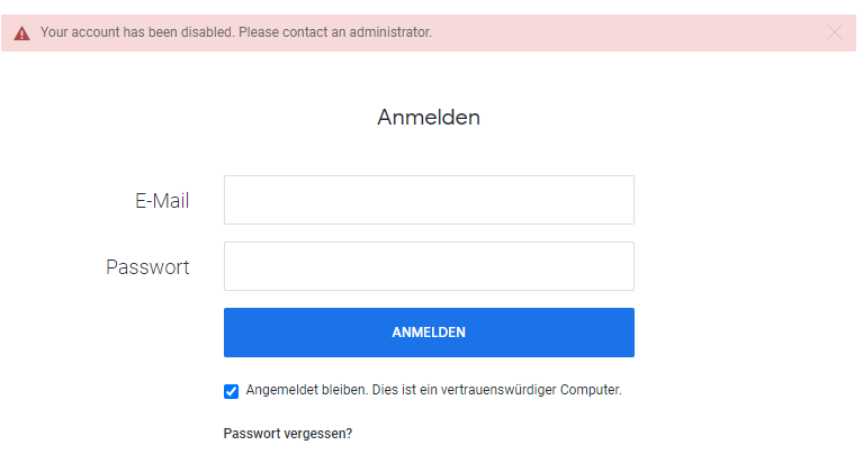Open the Passwort vergessen? link
The height and width of the screenshot is (468, 863).
pos(287,433)
